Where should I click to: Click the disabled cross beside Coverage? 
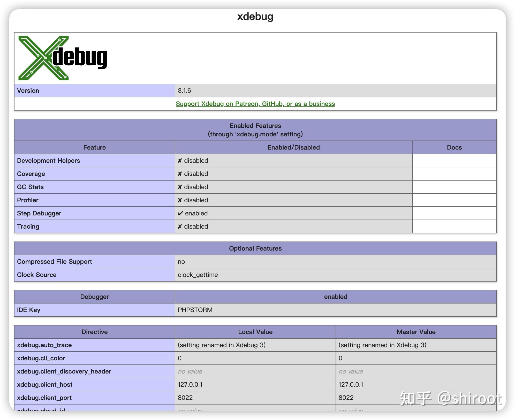pos(181,174)
